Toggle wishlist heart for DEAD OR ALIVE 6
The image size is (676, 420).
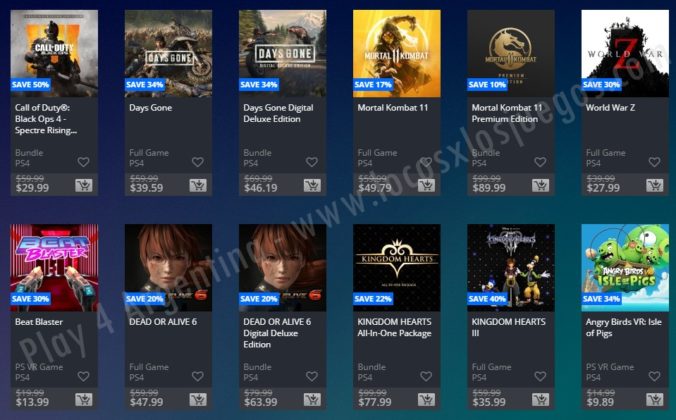198,376
